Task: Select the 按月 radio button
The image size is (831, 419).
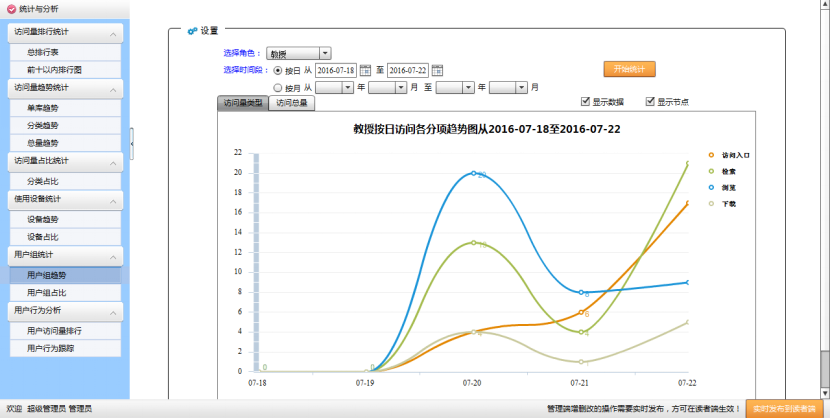Action: point(278,88)
